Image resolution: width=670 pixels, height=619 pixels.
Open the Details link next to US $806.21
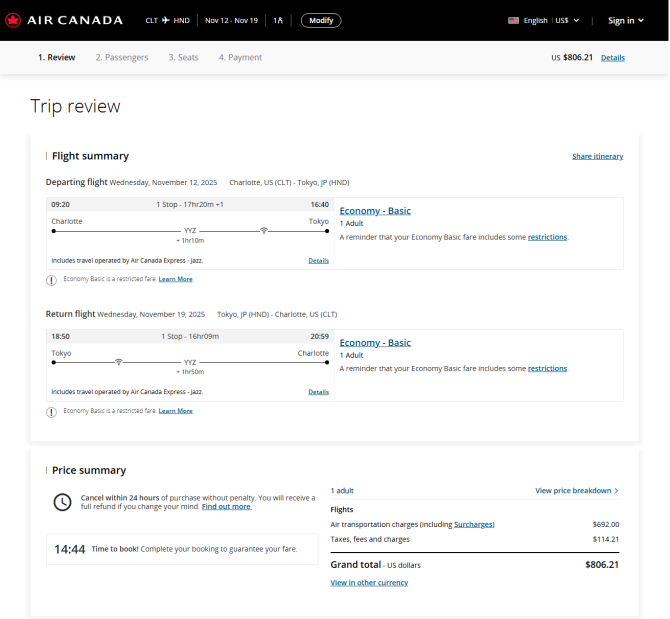[613, 58]
